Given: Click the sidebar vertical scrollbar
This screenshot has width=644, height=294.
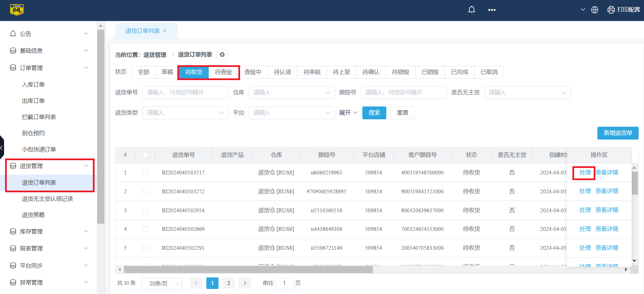Looking at the screenshot, I should tap(101, 127).
